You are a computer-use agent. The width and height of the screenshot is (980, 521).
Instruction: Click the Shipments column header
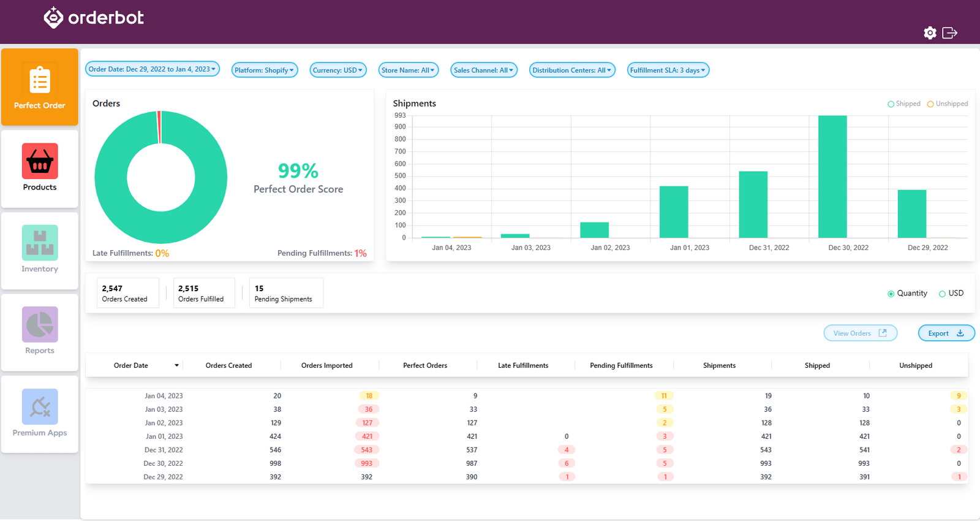click(719, 365)
